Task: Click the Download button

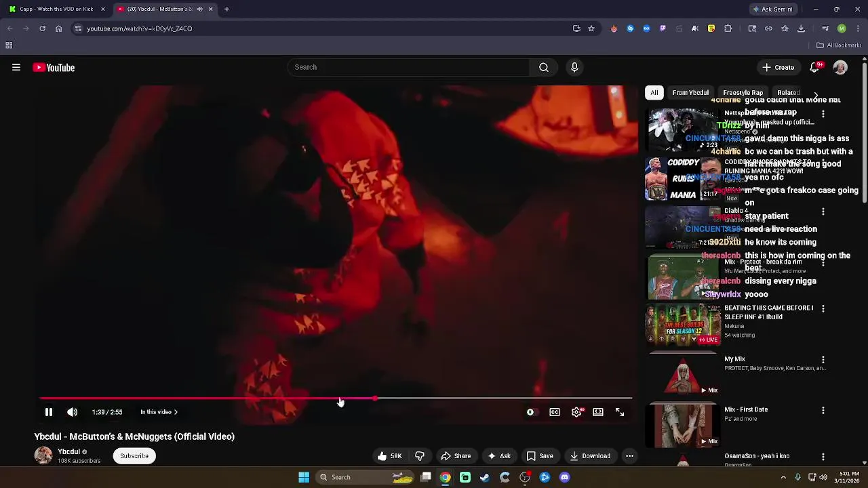Action: point(590,456)
